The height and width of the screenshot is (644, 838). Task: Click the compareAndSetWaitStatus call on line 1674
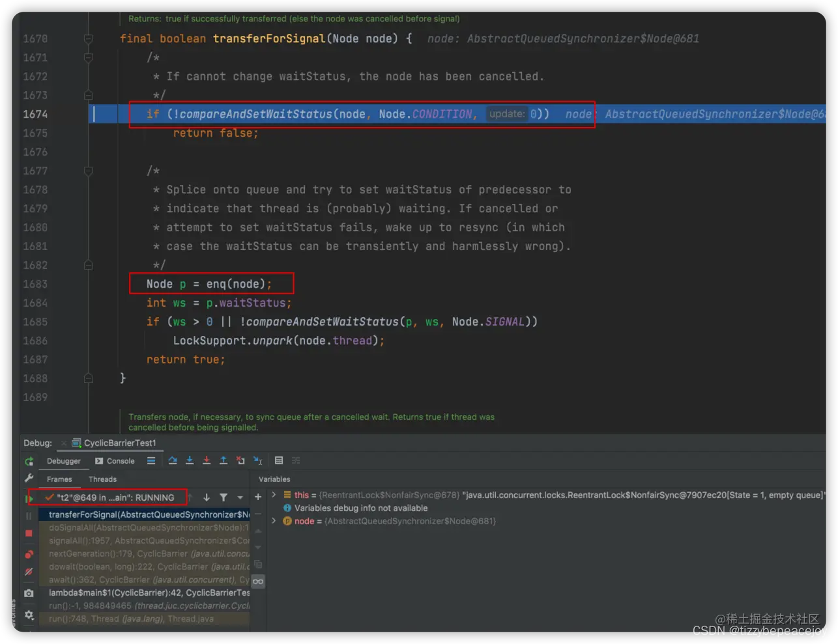(x=255, y=115)
